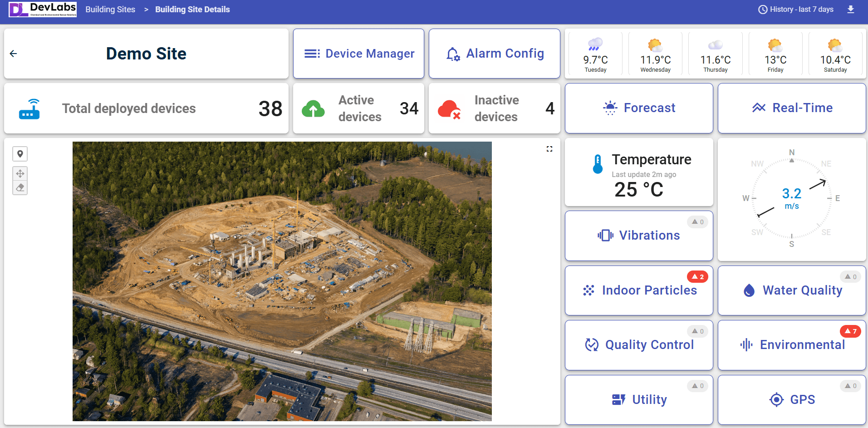Select the map marker pin tool
This screenshot has height=428, width=868.
point(20,154)
